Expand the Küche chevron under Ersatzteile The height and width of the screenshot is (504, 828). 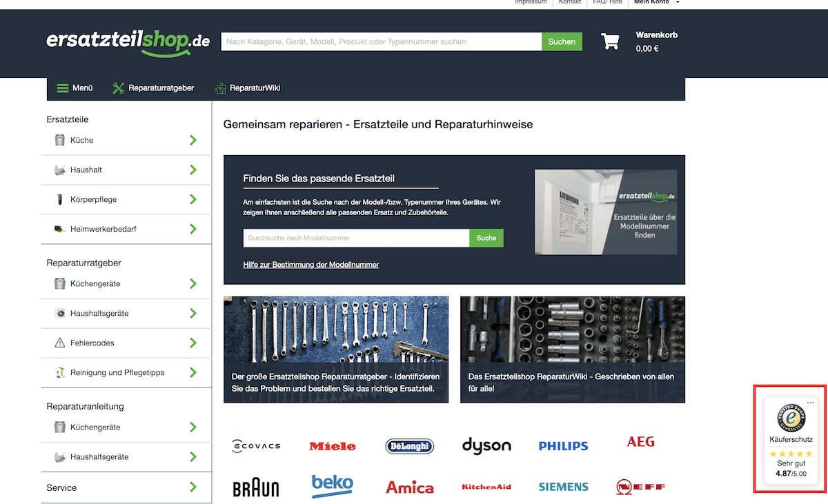click(x=193, y=140)
